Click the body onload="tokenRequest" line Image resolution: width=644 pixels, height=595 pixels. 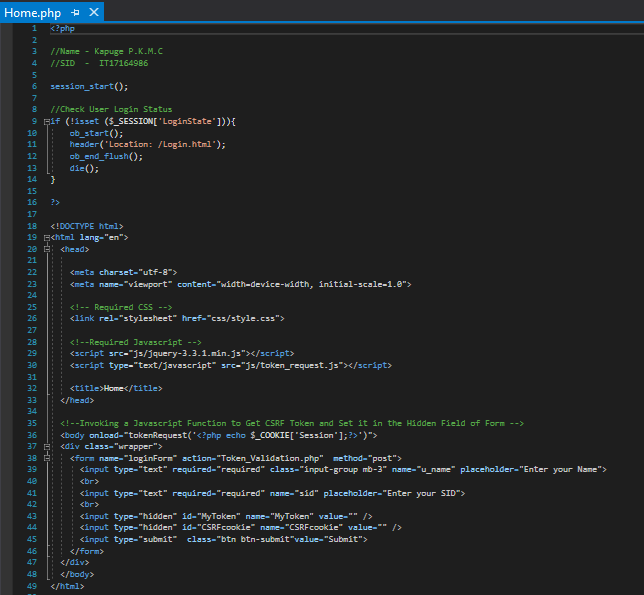pos(218,435)
